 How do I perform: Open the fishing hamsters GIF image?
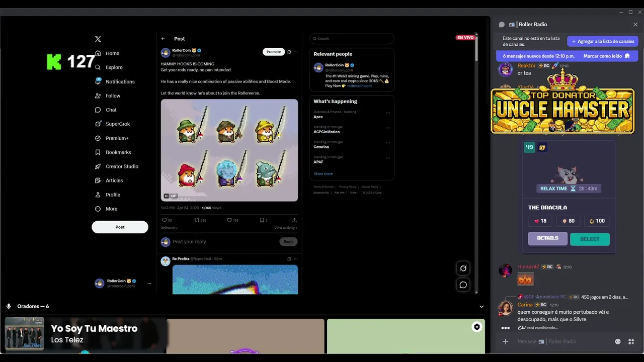tap(229, 150)
